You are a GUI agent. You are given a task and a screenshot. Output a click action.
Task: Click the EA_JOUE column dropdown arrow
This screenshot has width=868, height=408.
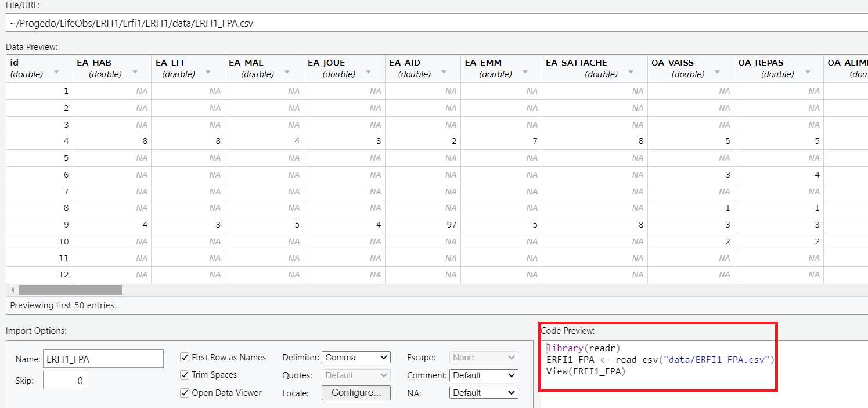(369, 72)
